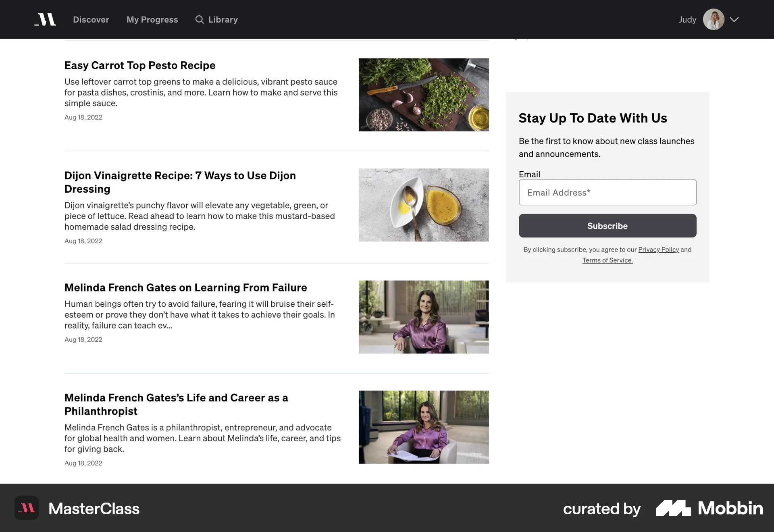This screenshot has height=532, width=774.
Task: Click Melinda French Gates failure article photo
Action: 424,317
